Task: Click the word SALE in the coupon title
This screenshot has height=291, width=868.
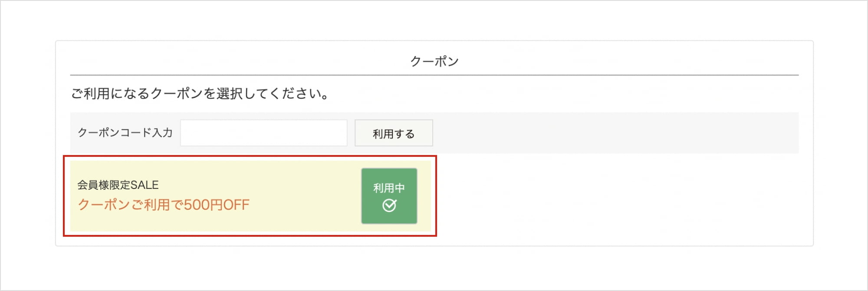Action: tap(145, 185)
